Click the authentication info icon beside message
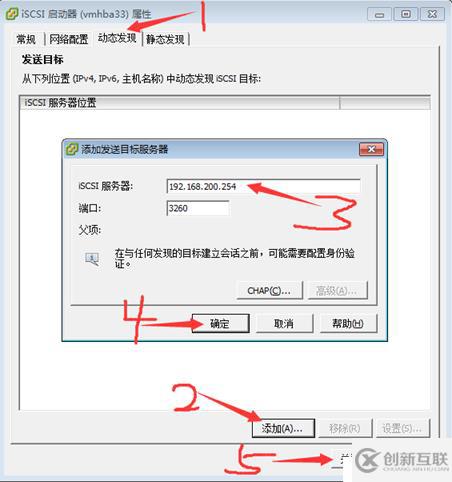Viewport: 452px width, 482px height. [92, 259]
